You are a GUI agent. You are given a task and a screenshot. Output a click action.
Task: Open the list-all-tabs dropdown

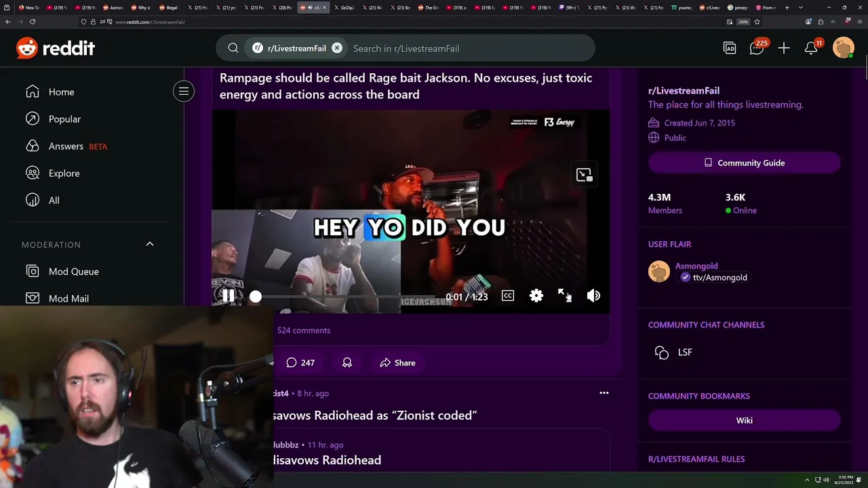pyautogui.click(x=801, y=7)
